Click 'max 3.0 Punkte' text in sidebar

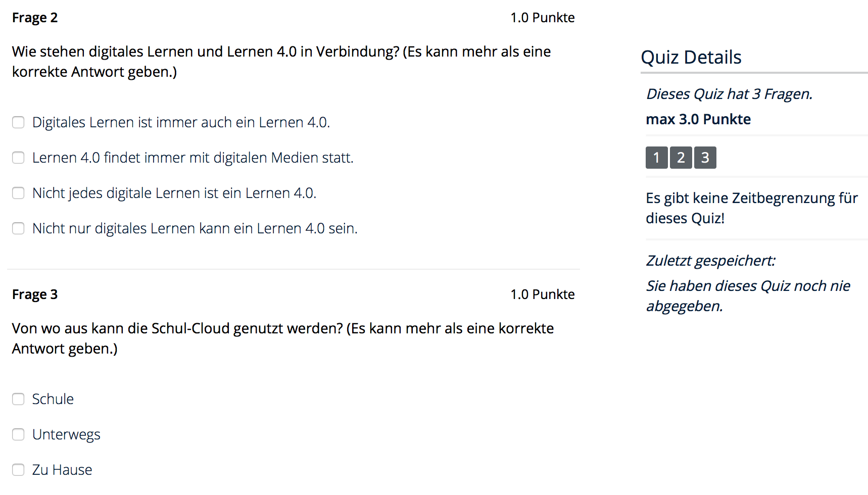698,119
